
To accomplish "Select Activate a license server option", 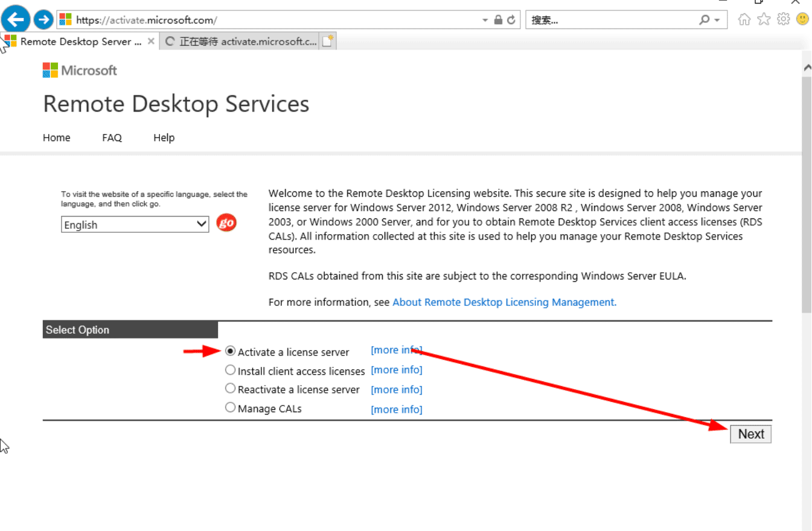I will [x=230, y=351].
